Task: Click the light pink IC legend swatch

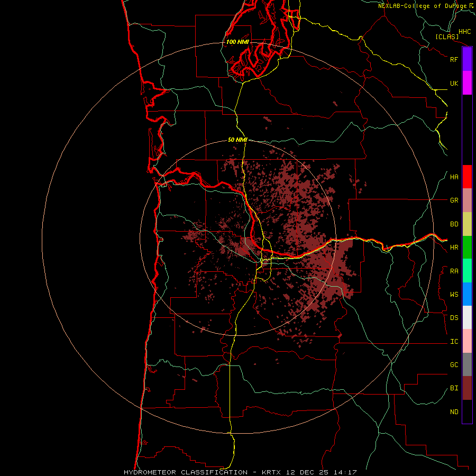Action: click(x=467, y=341)
